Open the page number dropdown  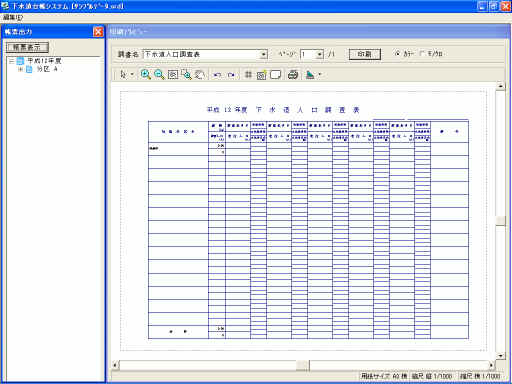[320, 54]
